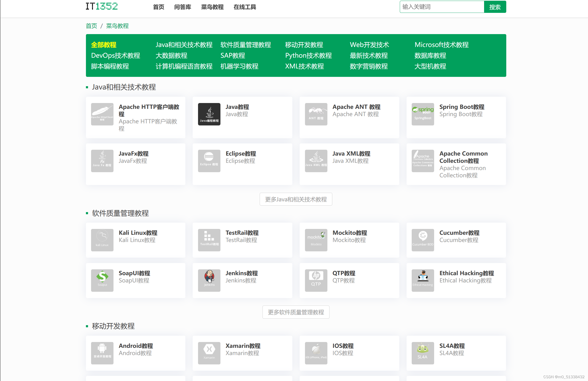Open the SoapUI green logo icon
Screen dimensions: 588x381
102,281
